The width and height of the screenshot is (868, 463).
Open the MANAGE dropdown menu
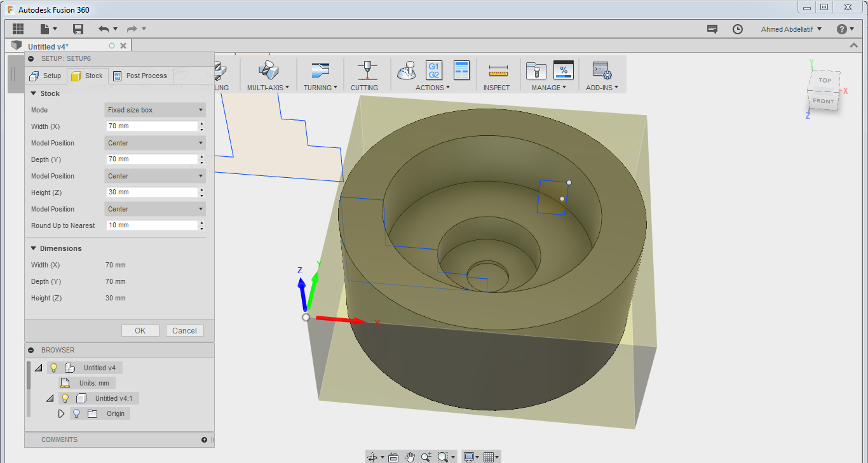pos(549,88)
